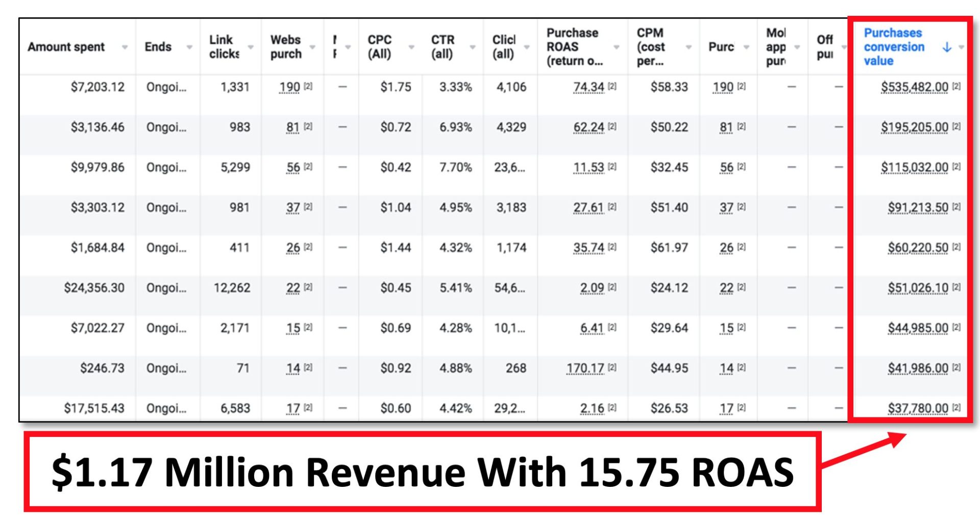Select the $0.42 CPC cell
Screen dimensions: 980x518
pyautogui.click(x=396, y=167)
